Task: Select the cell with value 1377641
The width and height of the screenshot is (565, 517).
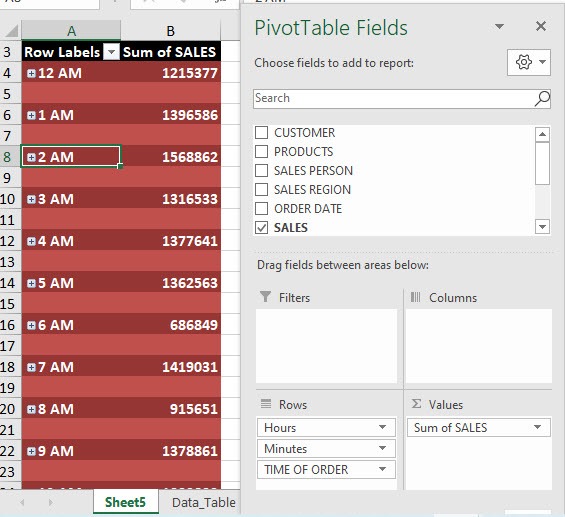Action: click(170, 241)
